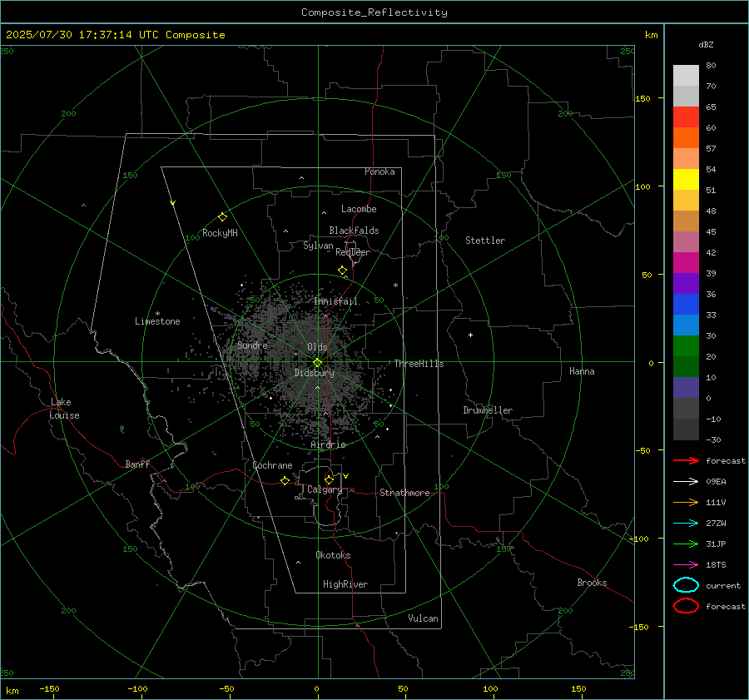749x700 pixels.
Task: Select the Innisfail city label
Action: [x=336, y=301]
